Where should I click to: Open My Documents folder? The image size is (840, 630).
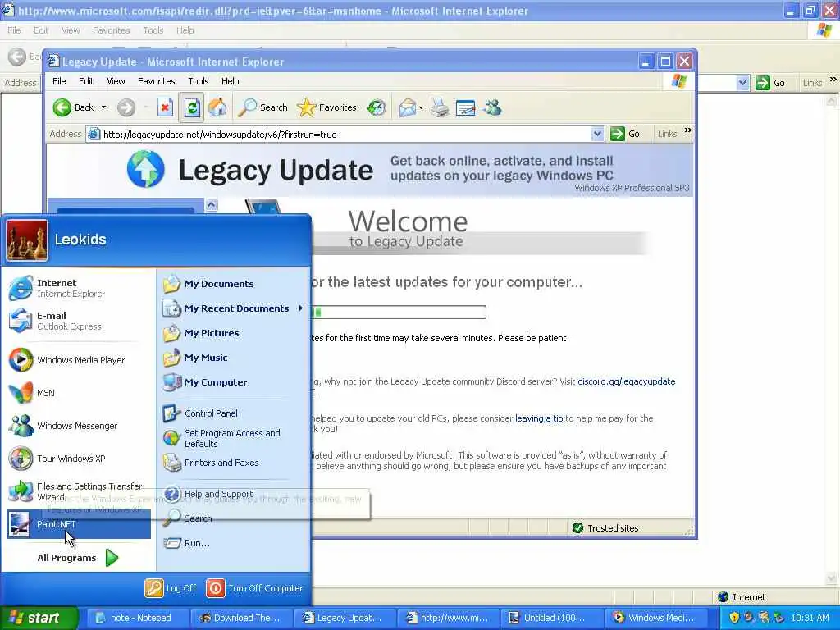click(x=234, y=284)
